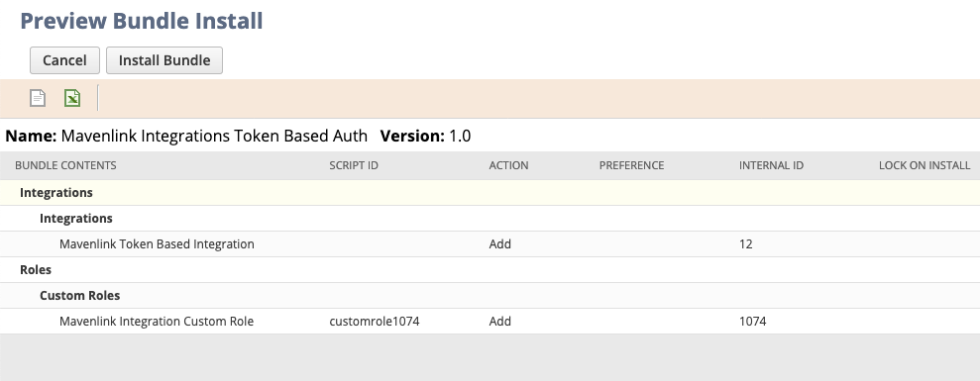Select the Script ID column header
The image size is (980, 381).
[x=354, y=165]
